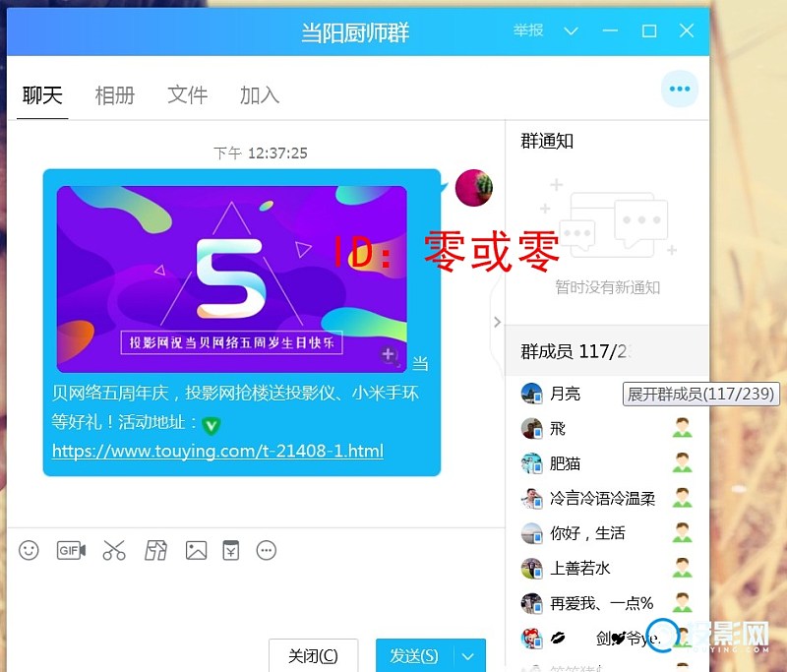Zoom the image with magnifier icon
The height and width of the screenshot is (672, 787).
[389, 355]
